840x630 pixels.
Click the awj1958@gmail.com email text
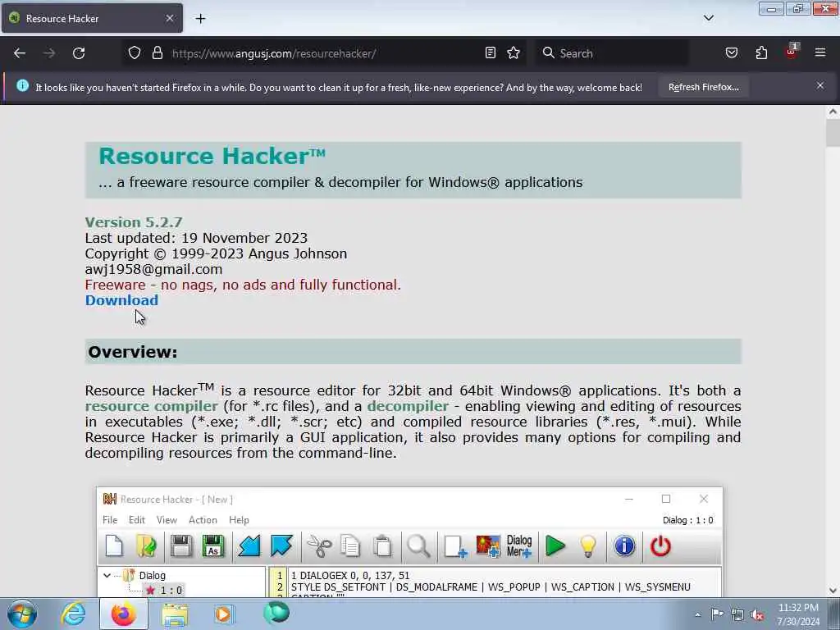pyautogui.click(x=153, y=269)
